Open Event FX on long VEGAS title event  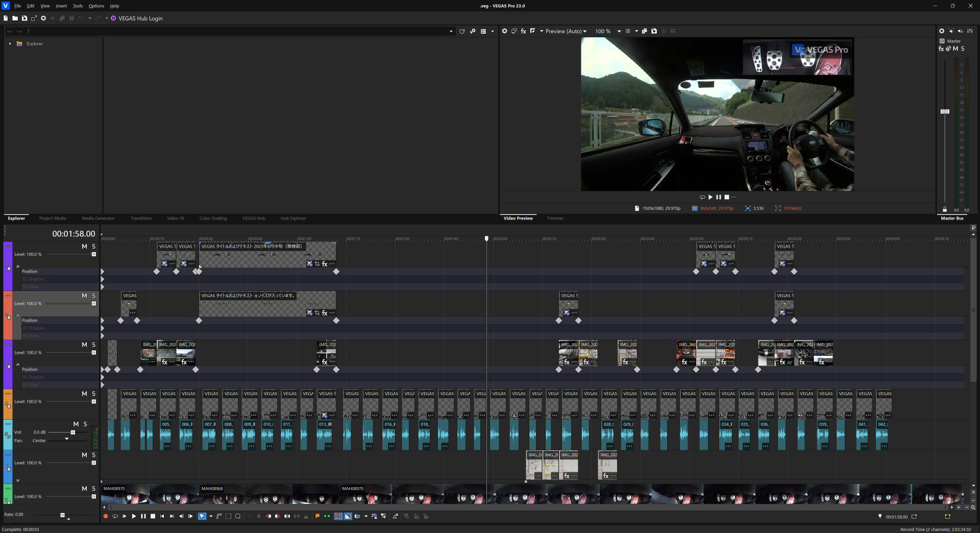[325, 264]
